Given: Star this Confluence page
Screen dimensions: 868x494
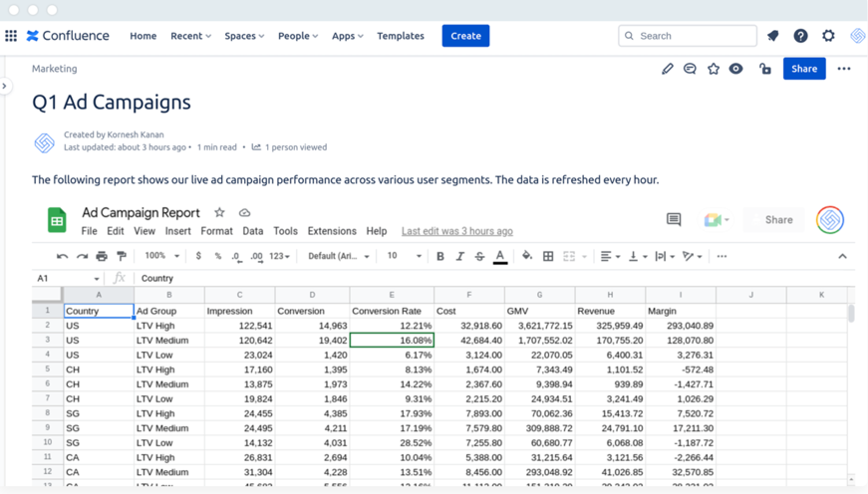Looking at the screenshot, I should pyautogui.click(x=714, y=69).
